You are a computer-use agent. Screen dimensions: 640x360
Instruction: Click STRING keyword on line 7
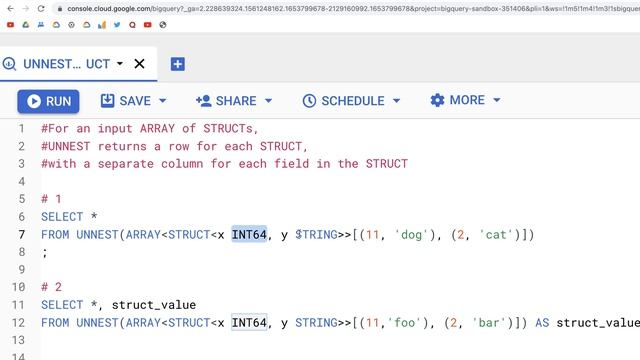tap(316, 235)
